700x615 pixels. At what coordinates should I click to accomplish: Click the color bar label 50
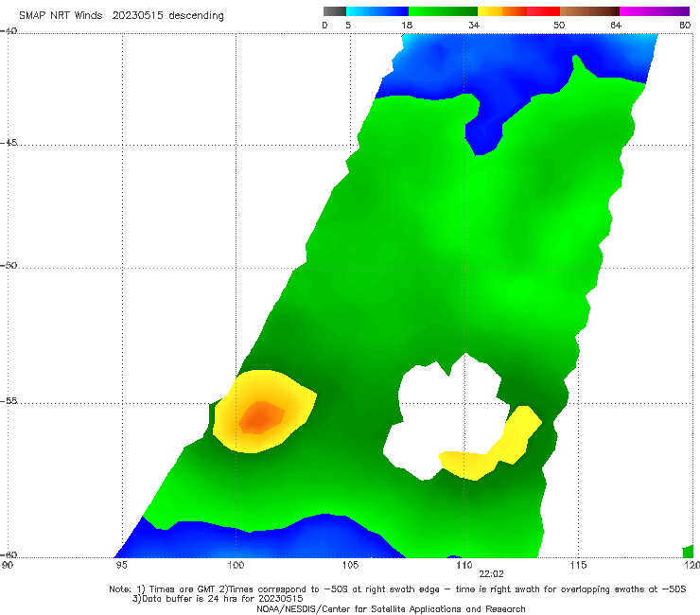click(559, 26)
